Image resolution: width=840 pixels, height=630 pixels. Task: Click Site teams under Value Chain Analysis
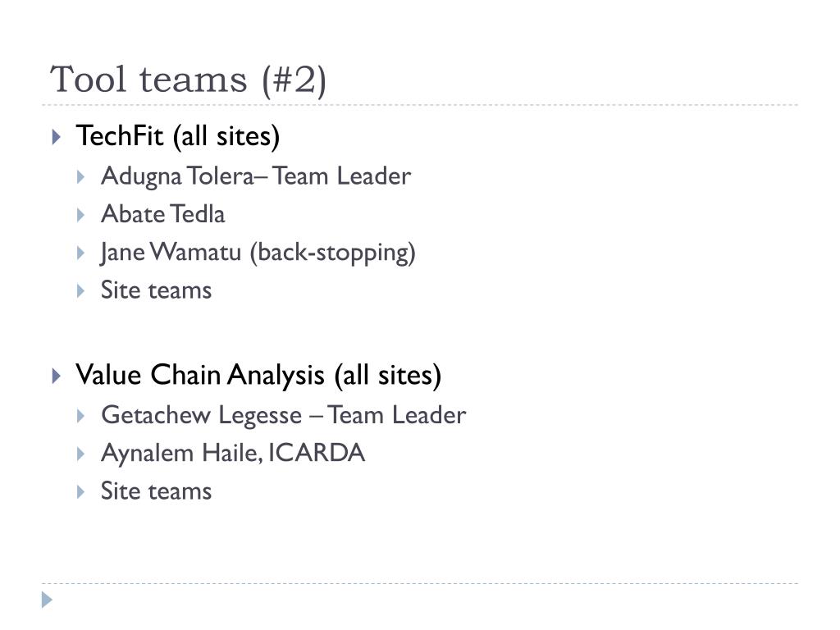click(x=157, y=491)
